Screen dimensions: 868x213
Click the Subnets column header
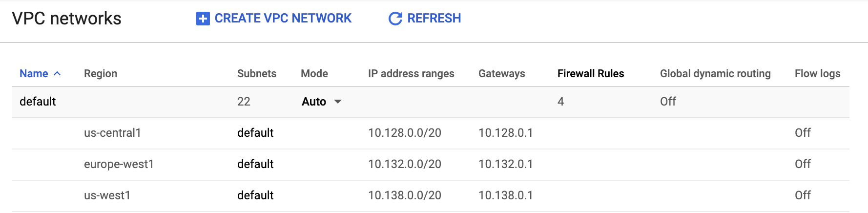257,74
